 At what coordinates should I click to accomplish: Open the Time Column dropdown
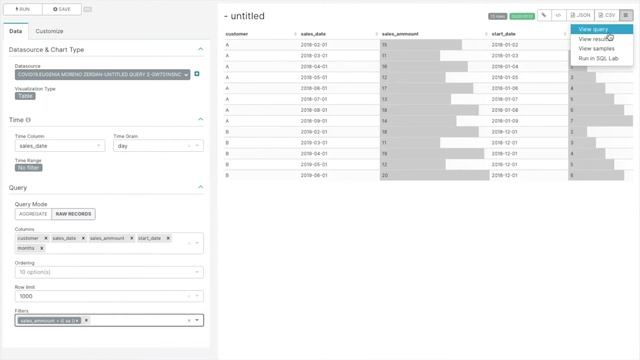coord(60,146)
